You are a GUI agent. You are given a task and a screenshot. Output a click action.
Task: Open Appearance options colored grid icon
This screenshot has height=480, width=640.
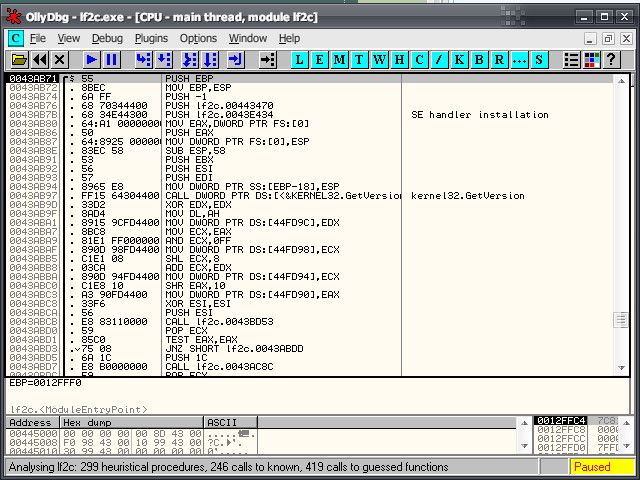click(x=591, y=60)
